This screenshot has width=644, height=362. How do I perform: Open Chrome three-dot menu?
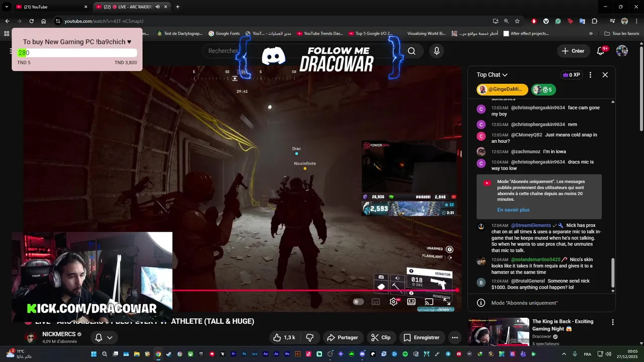tap(636, 21)
